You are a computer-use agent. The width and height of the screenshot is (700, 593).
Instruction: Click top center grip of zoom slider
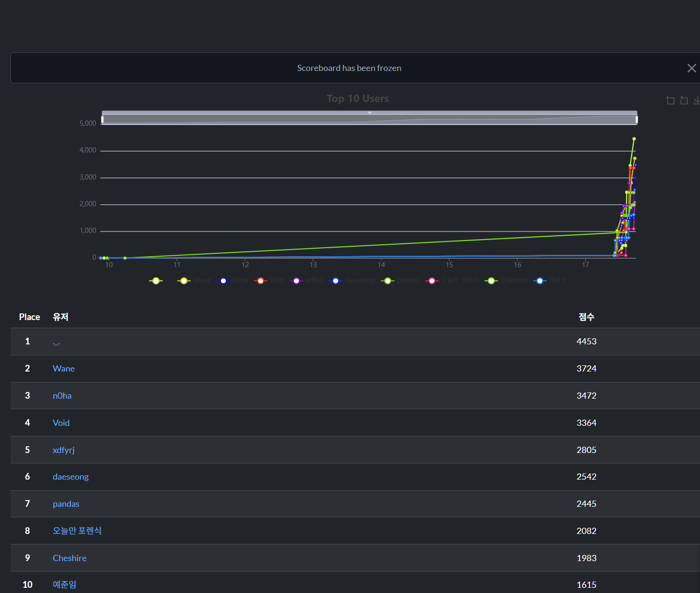click(369, 112)
